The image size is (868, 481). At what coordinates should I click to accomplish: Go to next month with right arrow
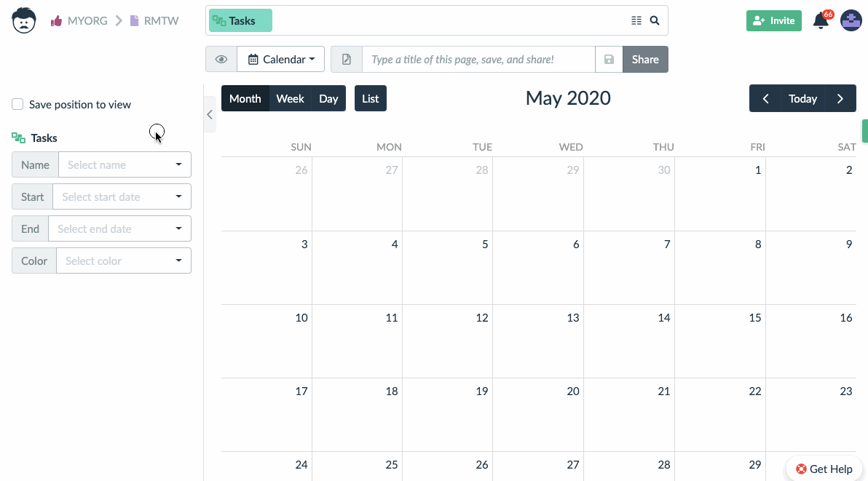point(840,98)
